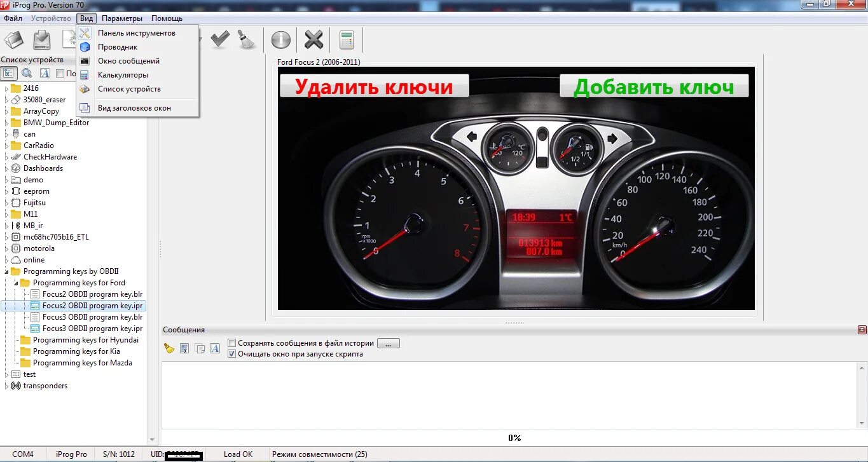Open the Помощь menu
The width and height of the screenshot is (868, 462).
click(x=167, y=18)
